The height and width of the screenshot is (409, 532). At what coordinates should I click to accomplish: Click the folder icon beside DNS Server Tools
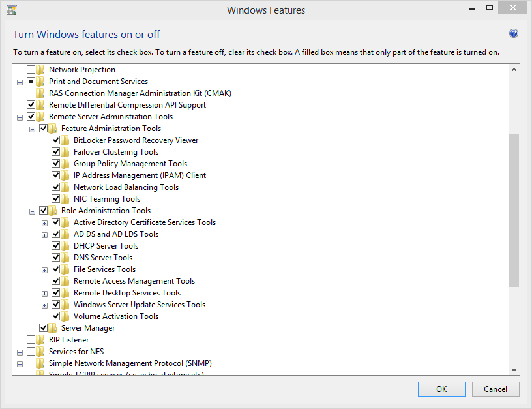(66, 258)
